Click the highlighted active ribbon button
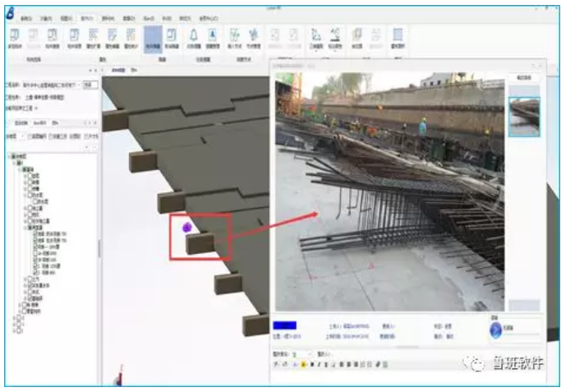Viewport: 566px width, 392px height. [153, 39]
